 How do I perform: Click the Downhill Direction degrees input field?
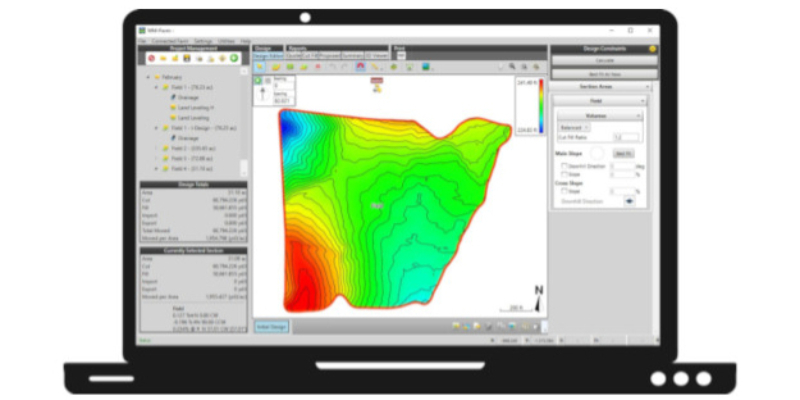(x=622, y=166)
